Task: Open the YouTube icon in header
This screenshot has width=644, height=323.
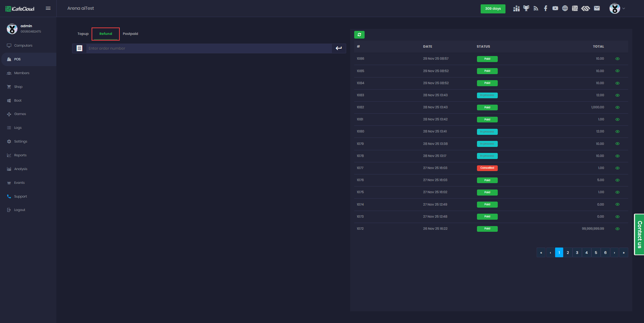Action: coord(555,8)
